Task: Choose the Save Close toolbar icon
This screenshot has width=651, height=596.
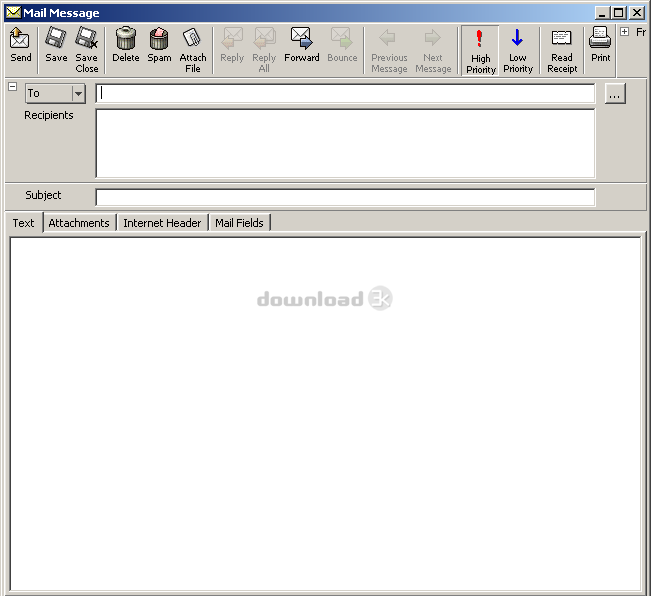Action: coord(87,50)
